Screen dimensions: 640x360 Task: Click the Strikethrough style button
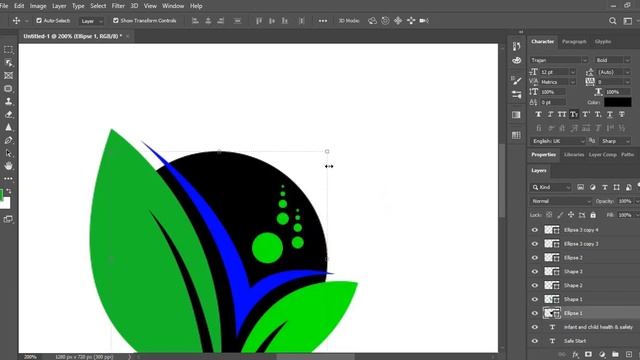[621, 115]
